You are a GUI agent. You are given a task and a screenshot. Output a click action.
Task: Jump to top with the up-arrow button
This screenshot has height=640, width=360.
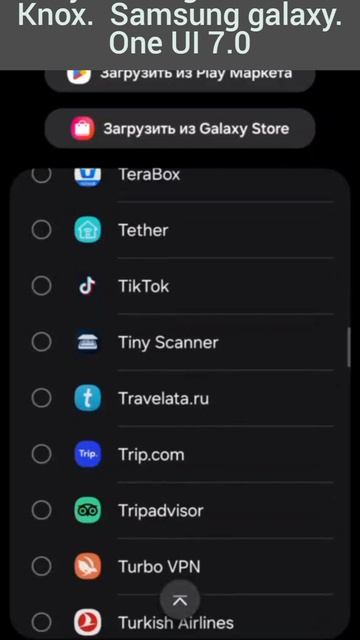coord(180,600)
